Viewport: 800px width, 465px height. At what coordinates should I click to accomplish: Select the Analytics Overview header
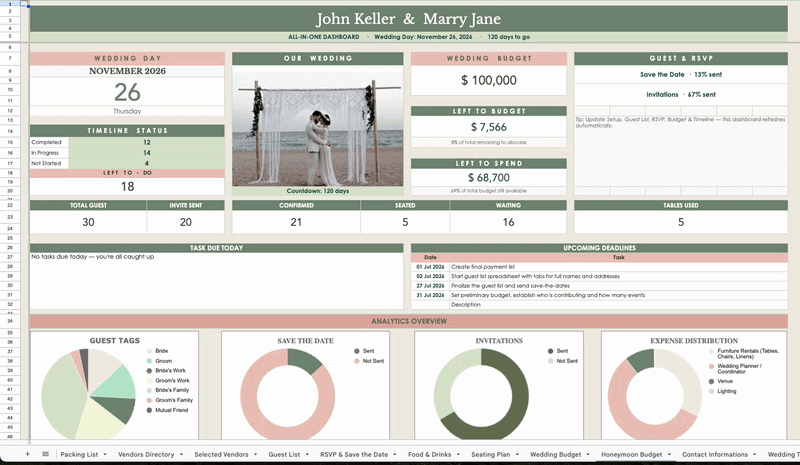tap(409, 321)
